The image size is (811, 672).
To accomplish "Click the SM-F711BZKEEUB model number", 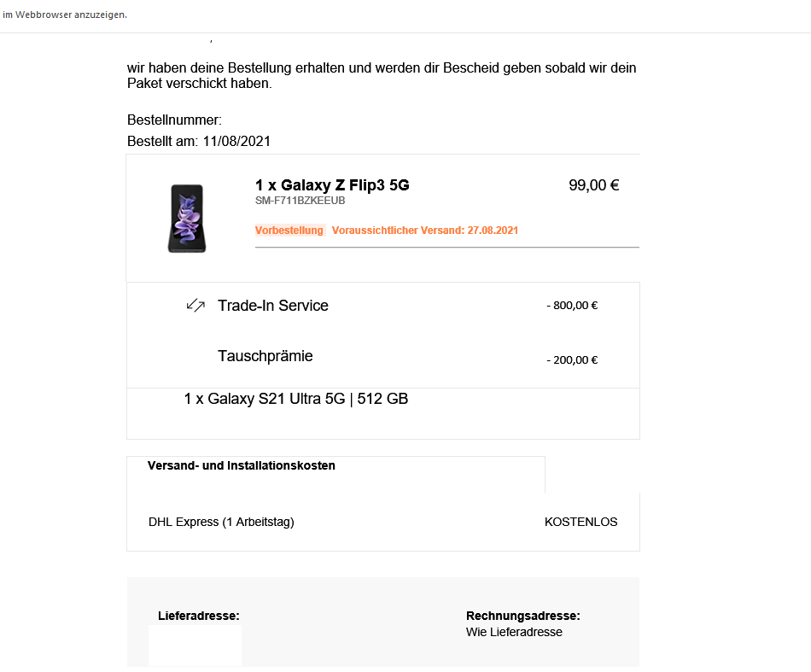I will [x=300, y=201].
